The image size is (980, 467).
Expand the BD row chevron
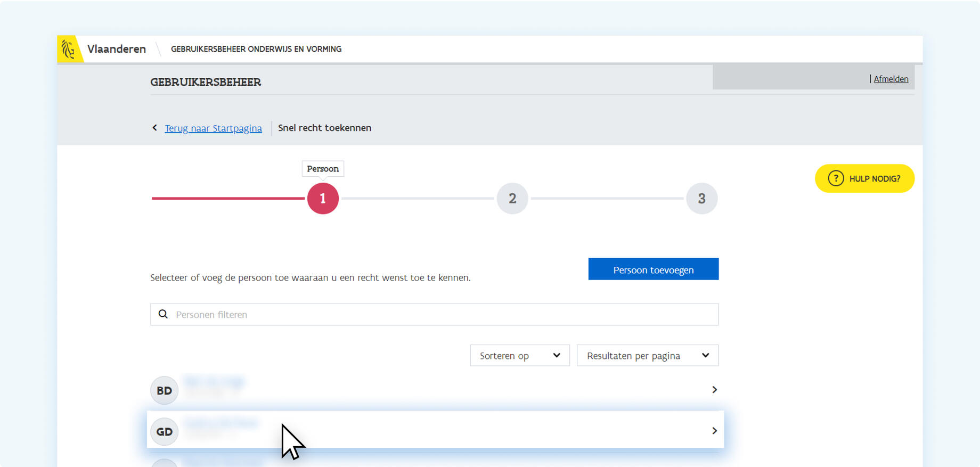[714, 390]
